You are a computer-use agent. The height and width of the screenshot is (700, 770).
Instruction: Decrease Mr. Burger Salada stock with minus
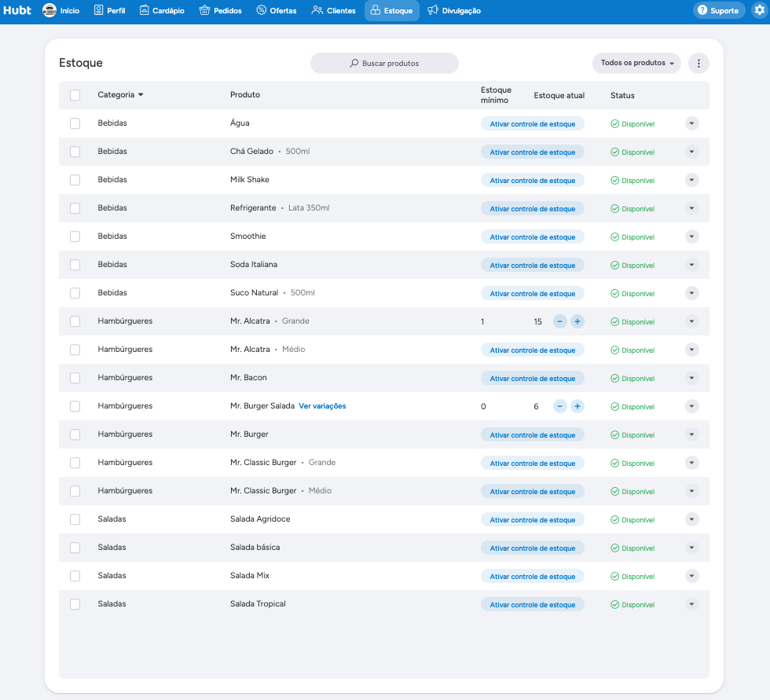(559, 406)
